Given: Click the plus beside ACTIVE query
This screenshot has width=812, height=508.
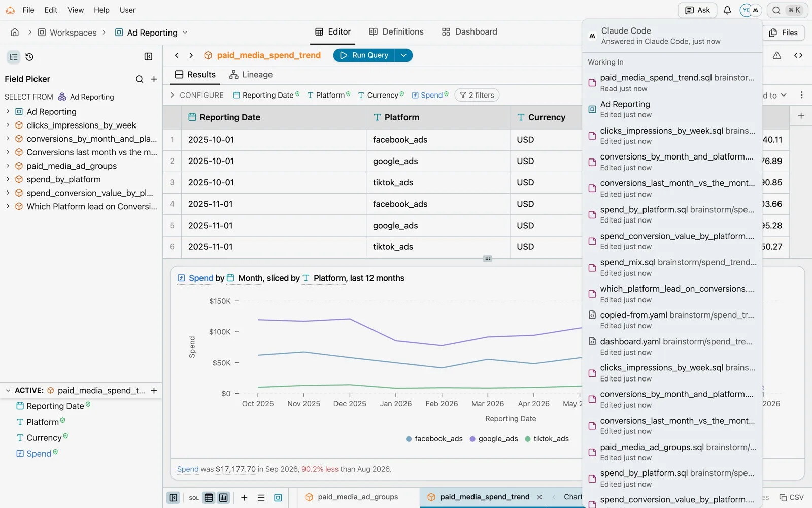Looking at the screenshot, I should coord(154,390).
